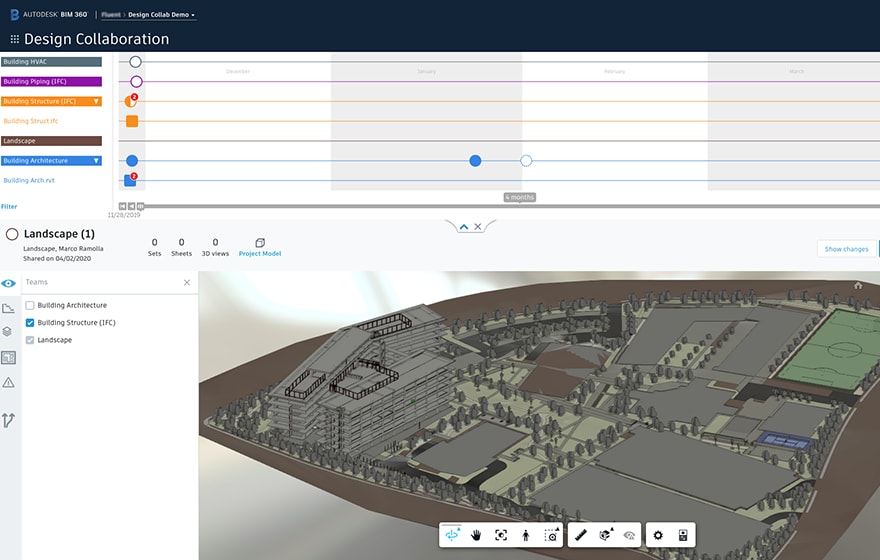Image resolution: width=880 pixels, height=560 pixels.
Task: Click the Fluent breadcrumb link
Action: [x=111, y=15]
